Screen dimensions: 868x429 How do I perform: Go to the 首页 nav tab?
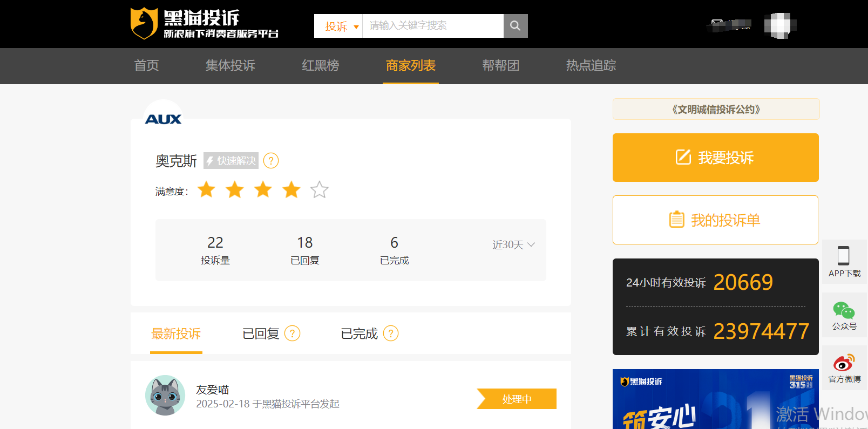[x=146, y=66]
